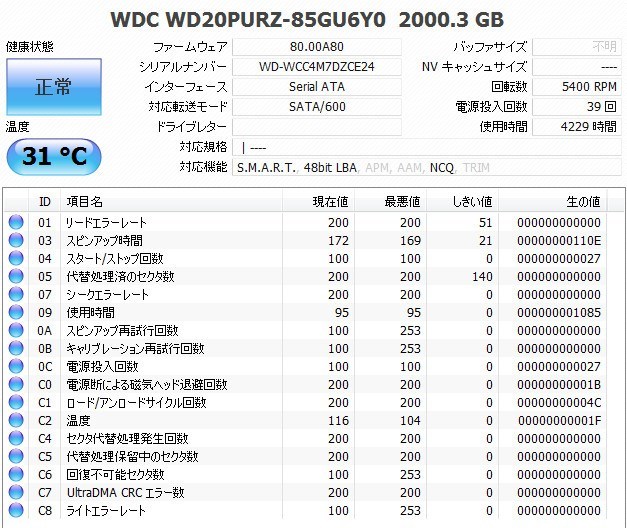The image size is (627, 528).
Task: Click the status orb for ID 0A スピンアップ再試行回数
Action: click(x=16, y=330)
